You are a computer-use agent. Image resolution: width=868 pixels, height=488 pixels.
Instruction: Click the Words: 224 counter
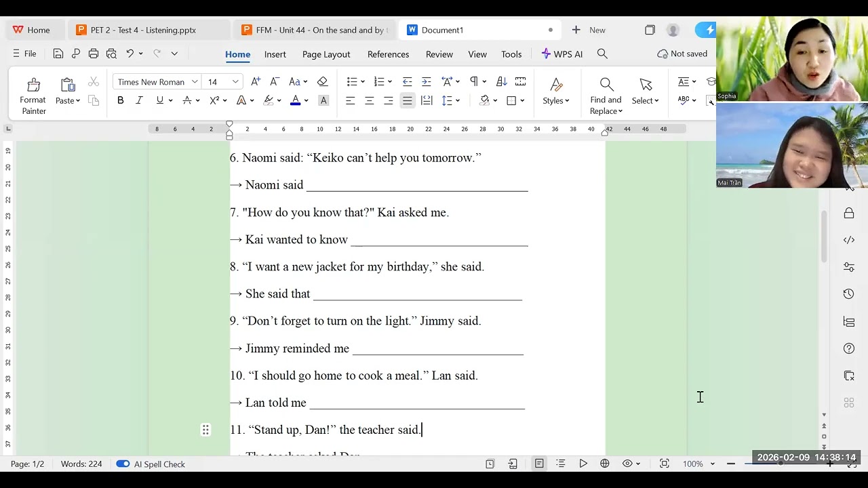tap(81, 464)
